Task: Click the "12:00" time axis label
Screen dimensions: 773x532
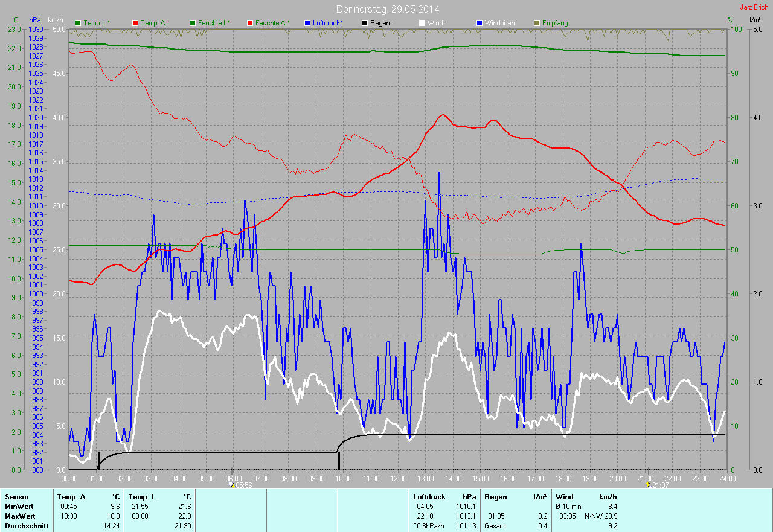Action: pos(398,479)
